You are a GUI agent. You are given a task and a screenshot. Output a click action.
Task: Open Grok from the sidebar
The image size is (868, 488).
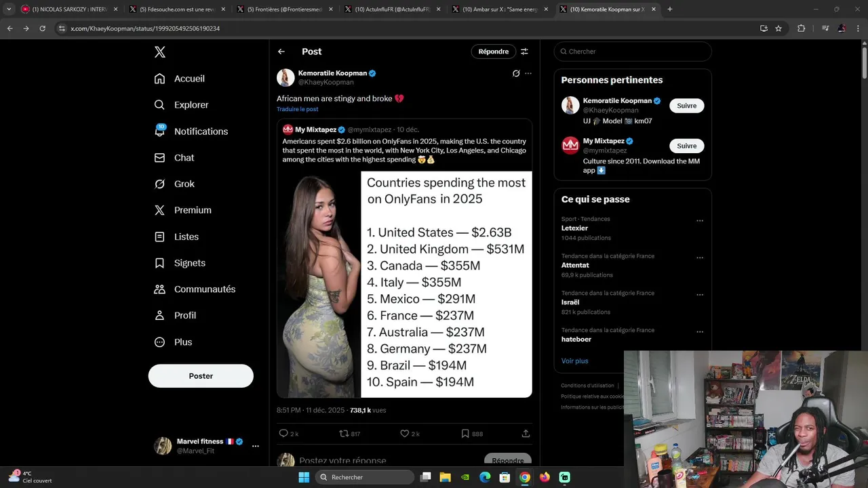click(174, 184)
